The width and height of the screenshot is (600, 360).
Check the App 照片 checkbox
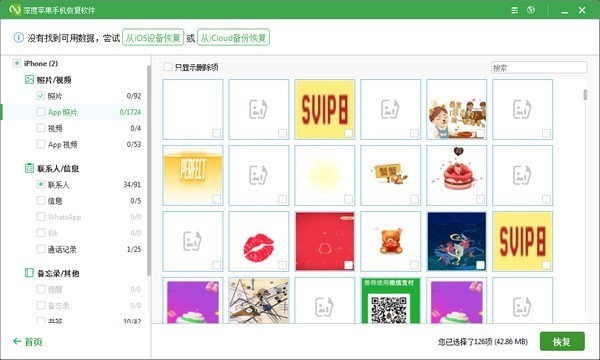click(x=41, y=112)
